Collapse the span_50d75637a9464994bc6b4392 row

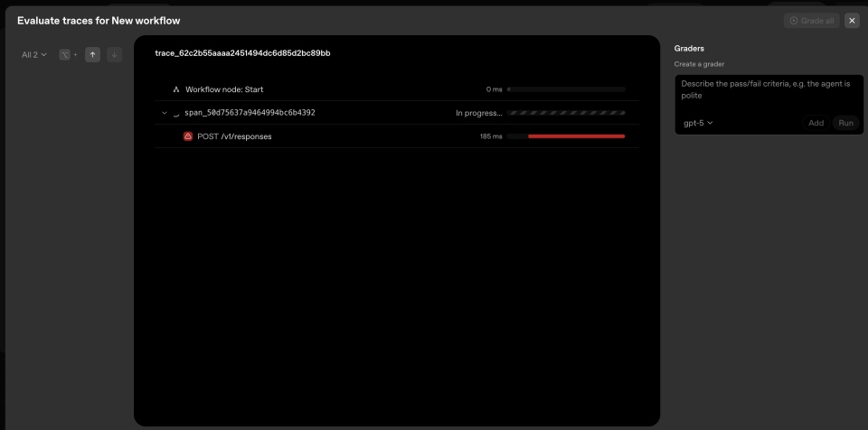(x=164, y=113)
